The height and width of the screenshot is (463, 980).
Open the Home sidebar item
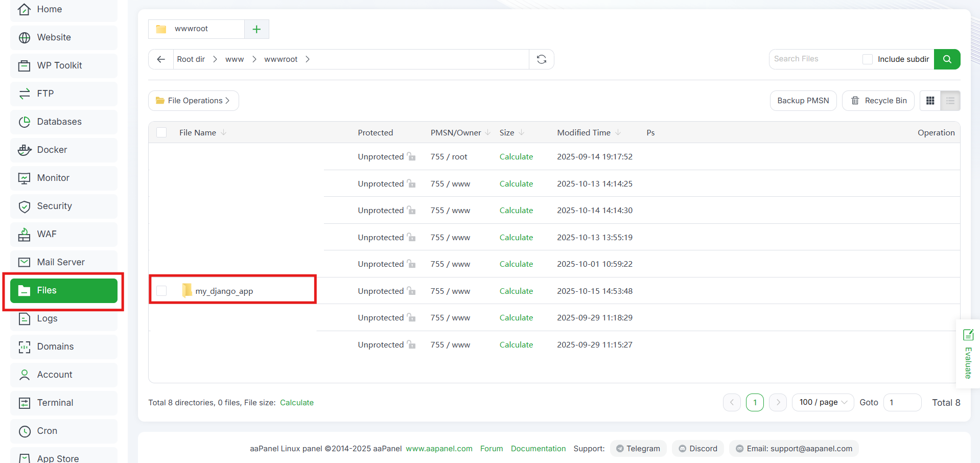[x=64, y=9]
